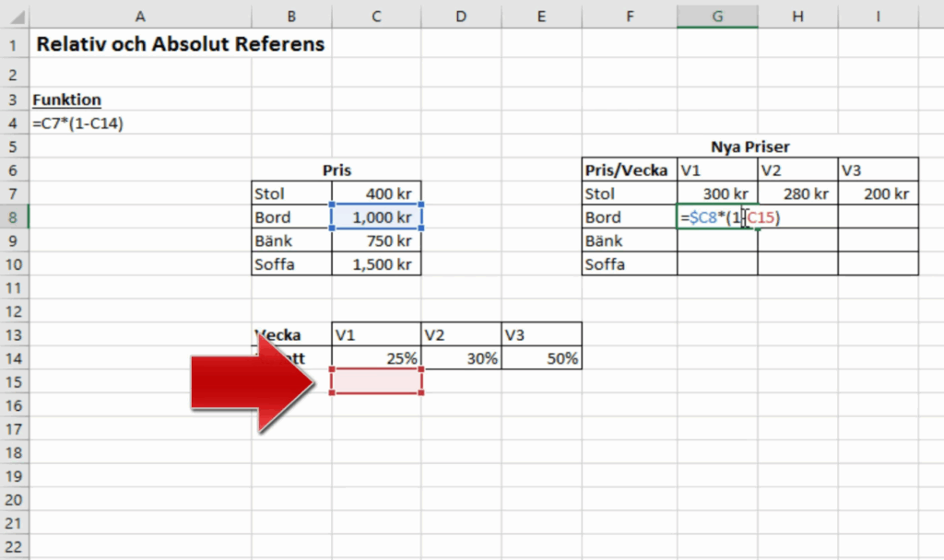The image size is (944, 560).
Task: Select the 30% discount cell under V2
Action: tap(461, 358)
